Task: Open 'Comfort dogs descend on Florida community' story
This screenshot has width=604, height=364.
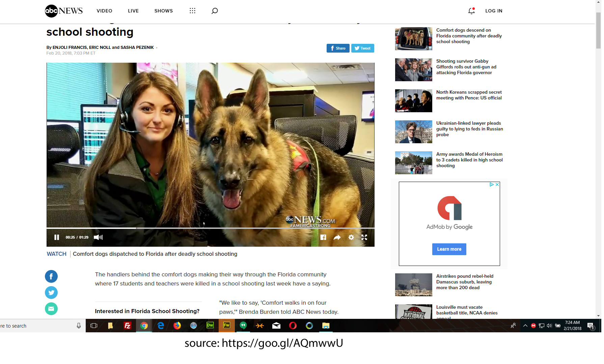Action: pyautogui.click(x=469, y=36)
